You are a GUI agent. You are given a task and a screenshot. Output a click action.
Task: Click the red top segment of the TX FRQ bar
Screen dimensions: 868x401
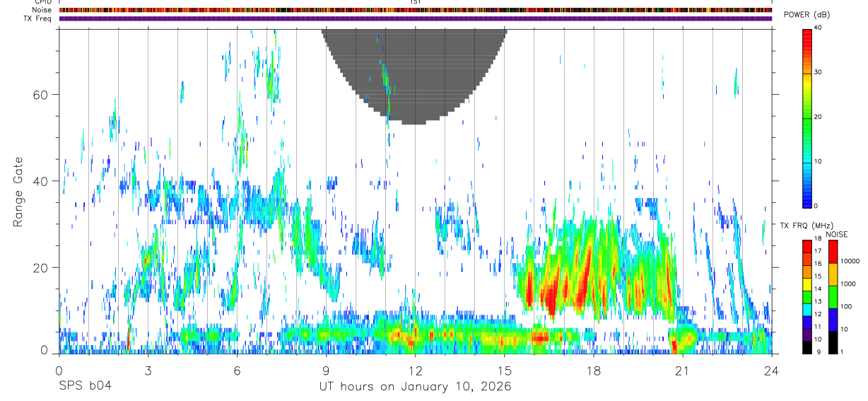(x=807, y=246)
